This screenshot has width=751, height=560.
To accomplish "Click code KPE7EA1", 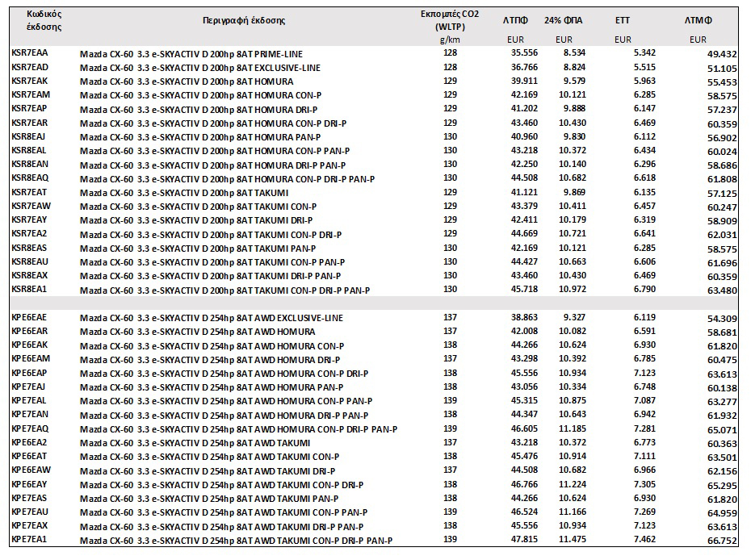I will click(x=29, y=539).
